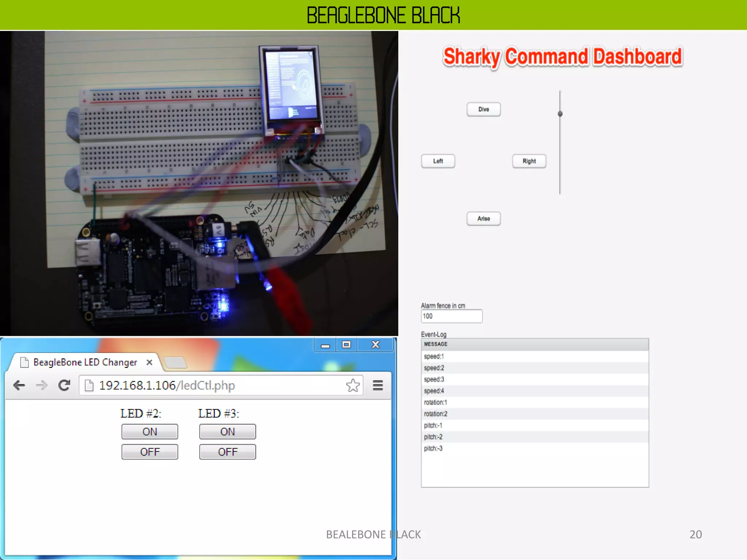This screenshot has width=747, height=560.
Task: Click the Right button on dashboard
Action: pyautogui.click(x=529, y=161)
